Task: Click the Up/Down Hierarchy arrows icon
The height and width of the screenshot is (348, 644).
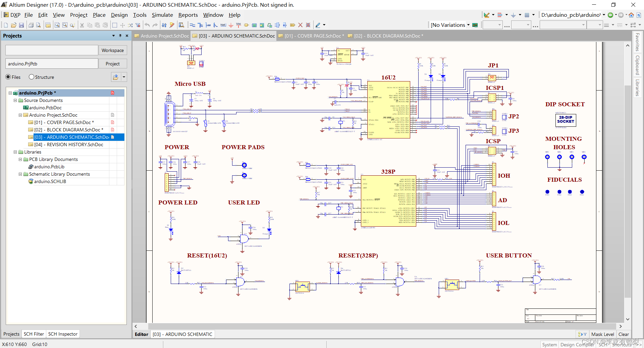Action: click(164, 25)
